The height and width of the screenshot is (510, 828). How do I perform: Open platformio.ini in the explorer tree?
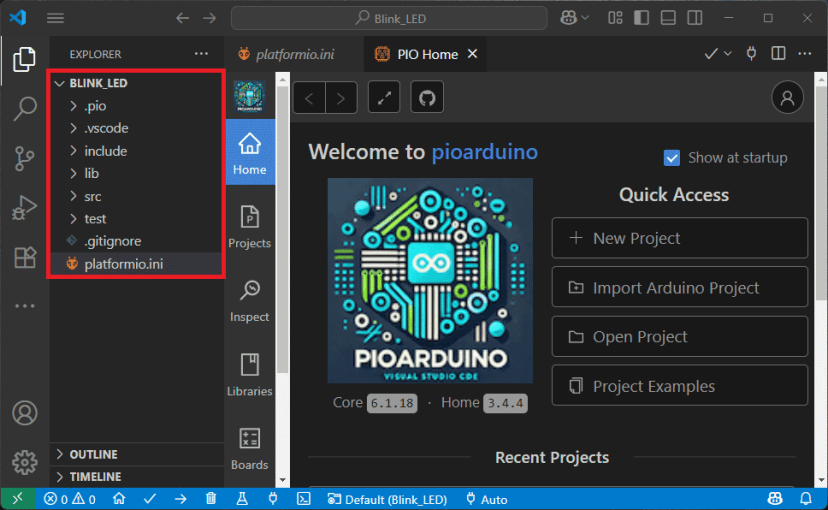136,264
